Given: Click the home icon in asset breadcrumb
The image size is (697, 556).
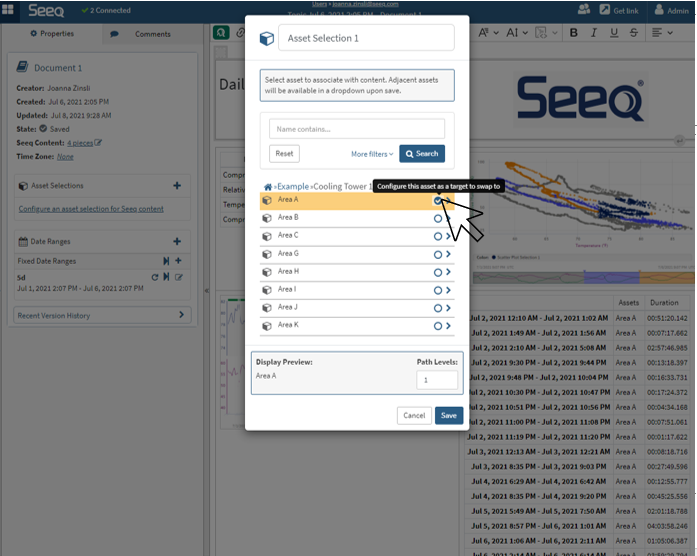Looking at the screenshot, I should 267,187.
